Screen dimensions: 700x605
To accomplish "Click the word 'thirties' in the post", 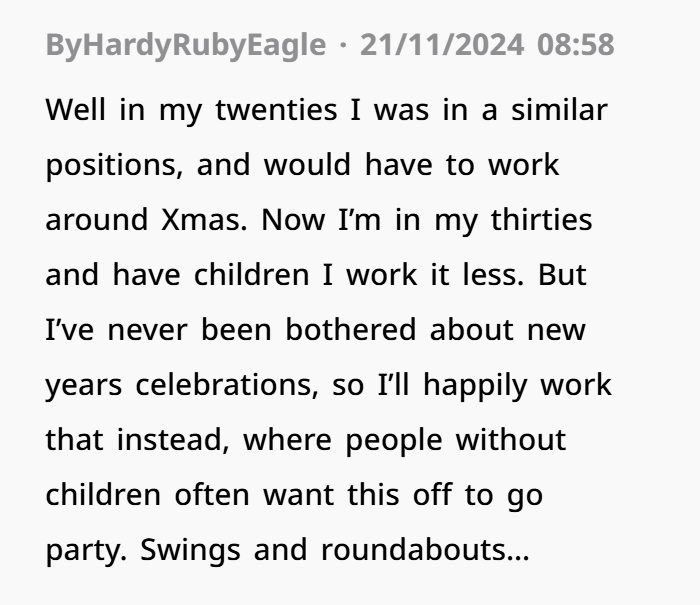I will click(542, 220).
